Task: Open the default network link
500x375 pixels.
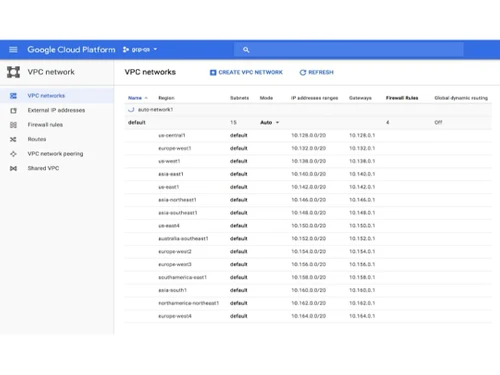Action: [x=137, y=122]
